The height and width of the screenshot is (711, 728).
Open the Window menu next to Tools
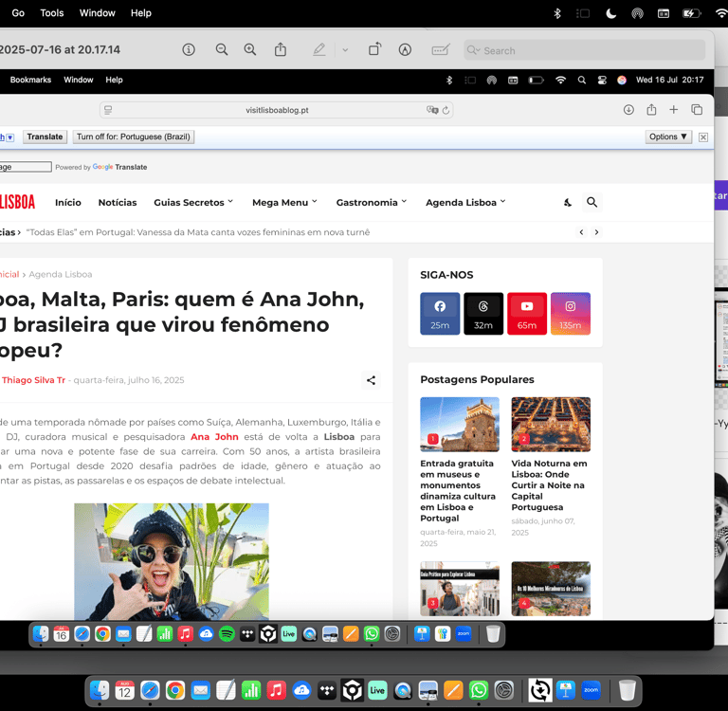[97, 13]
